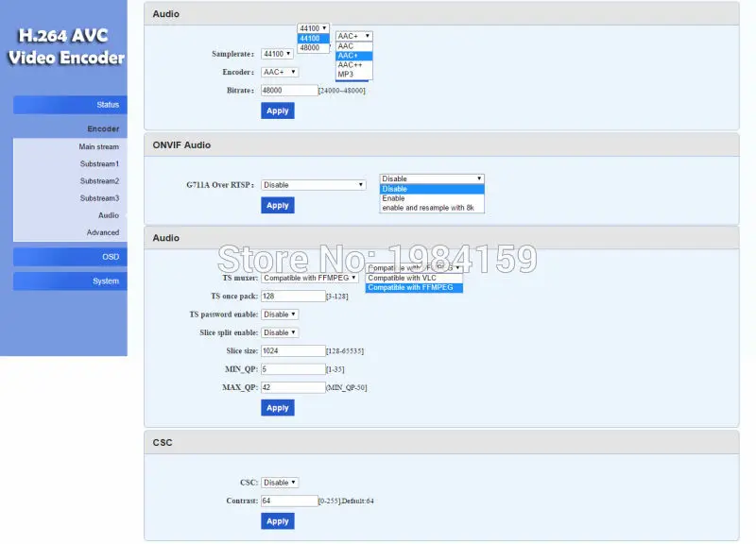Click Apply in the CSC section
This screenshot has height=544, width=756.
pos(278,521)
